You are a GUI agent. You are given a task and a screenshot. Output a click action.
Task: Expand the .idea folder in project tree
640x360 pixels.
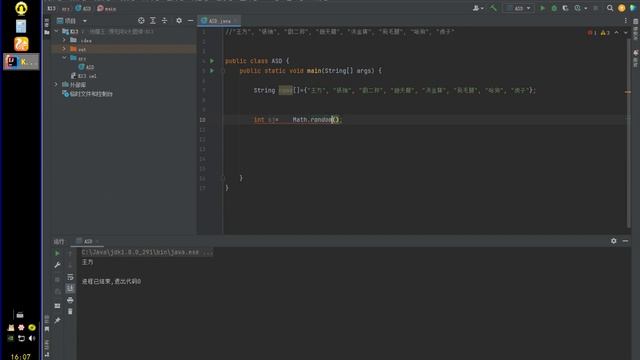[64, 40]
